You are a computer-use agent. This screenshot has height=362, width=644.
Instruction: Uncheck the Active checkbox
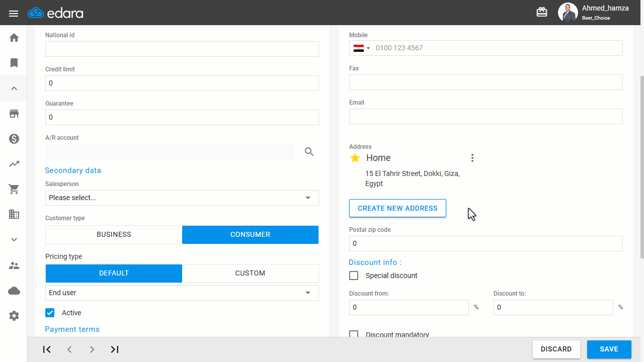[x=50, y=313]
